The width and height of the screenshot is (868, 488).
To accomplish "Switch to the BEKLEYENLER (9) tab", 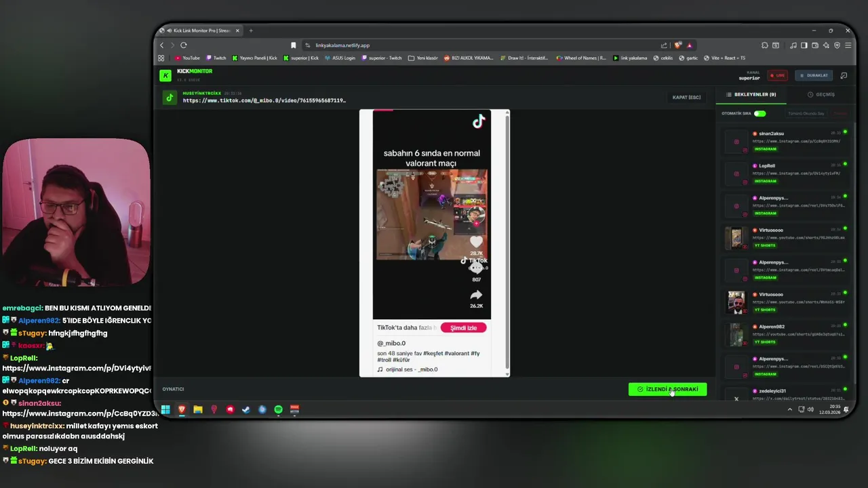I will click(751, 95).
